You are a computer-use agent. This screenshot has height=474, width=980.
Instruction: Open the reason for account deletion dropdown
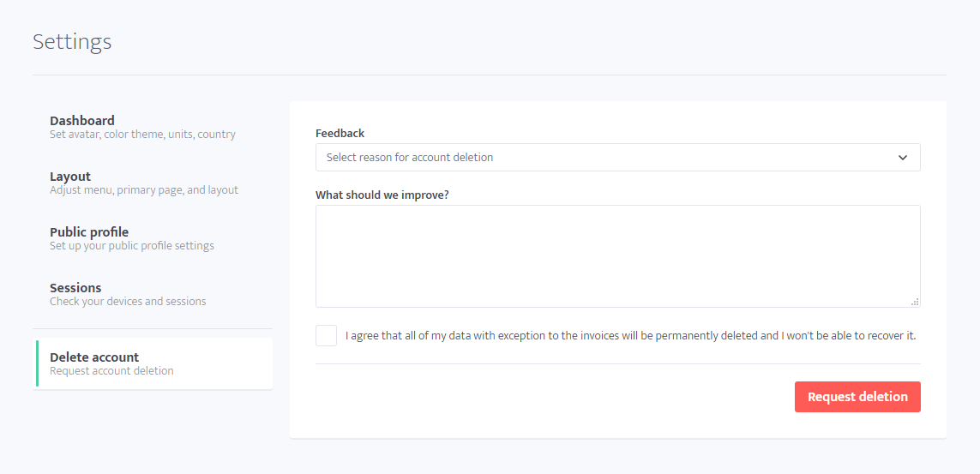pyautogui.click(x=617, y=158)
